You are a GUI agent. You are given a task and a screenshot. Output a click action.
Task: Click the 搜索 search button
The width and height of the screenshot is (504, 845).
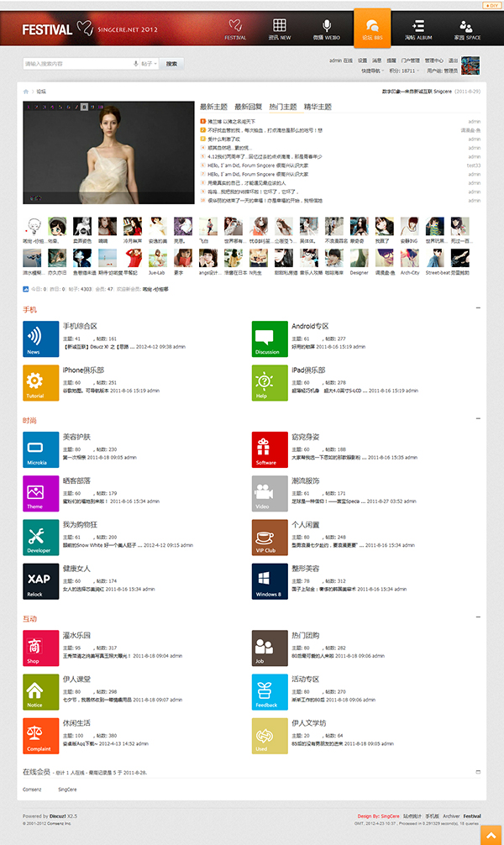click(x=171, y=64)
